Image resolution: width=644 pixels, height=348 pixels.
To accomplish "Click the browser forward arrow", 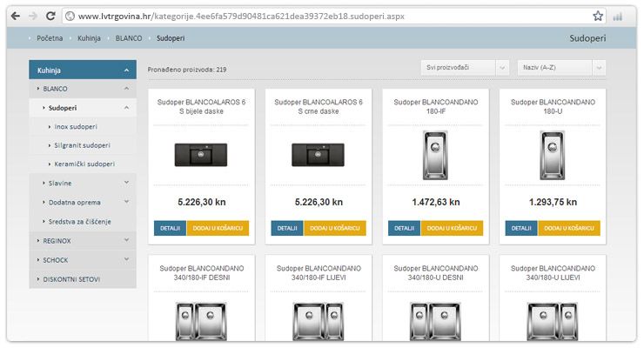I will pyautogui.click(x=33, y=16).
